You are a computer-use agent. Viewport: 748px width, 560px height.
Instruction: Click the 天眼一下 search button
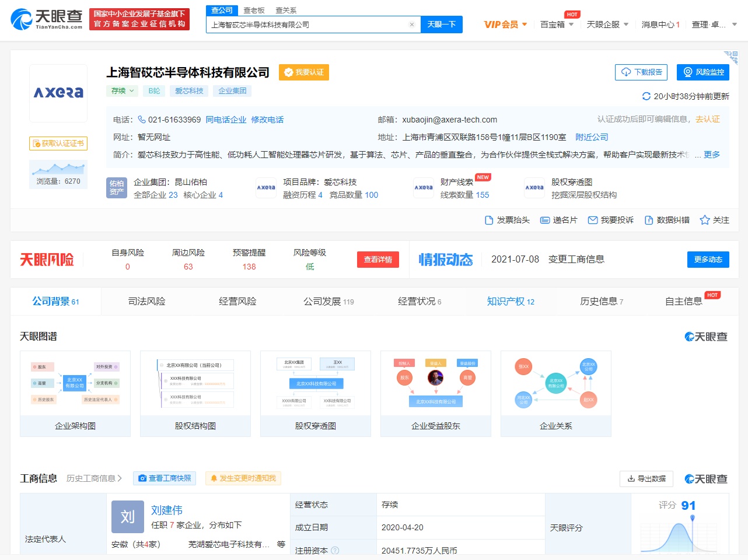click(x=441, y=24)
